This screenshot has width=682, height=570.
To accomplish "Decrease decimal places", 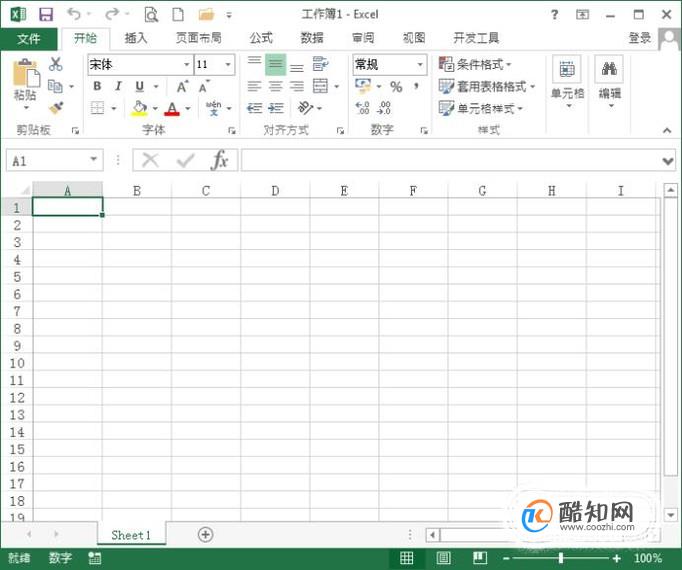I will coord(384,107).
